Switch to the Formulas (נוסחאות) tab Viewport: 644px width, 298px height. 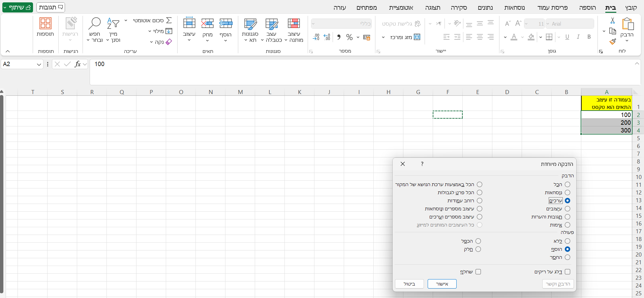coord(515,8)
